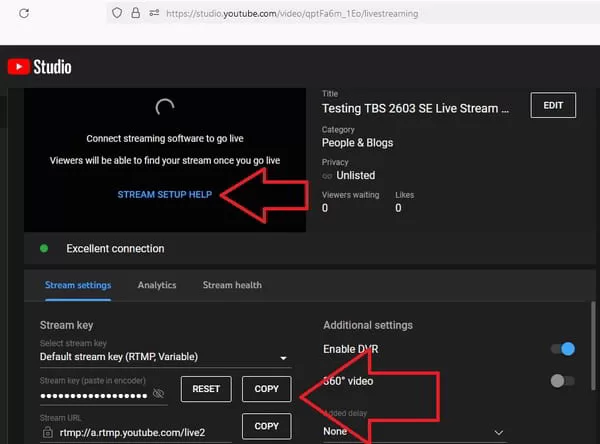Click the Unlisted privacy value
Image resolution: width=600 pixels, height=444 pixels.
pyautogui.click(x=356, y=175)
